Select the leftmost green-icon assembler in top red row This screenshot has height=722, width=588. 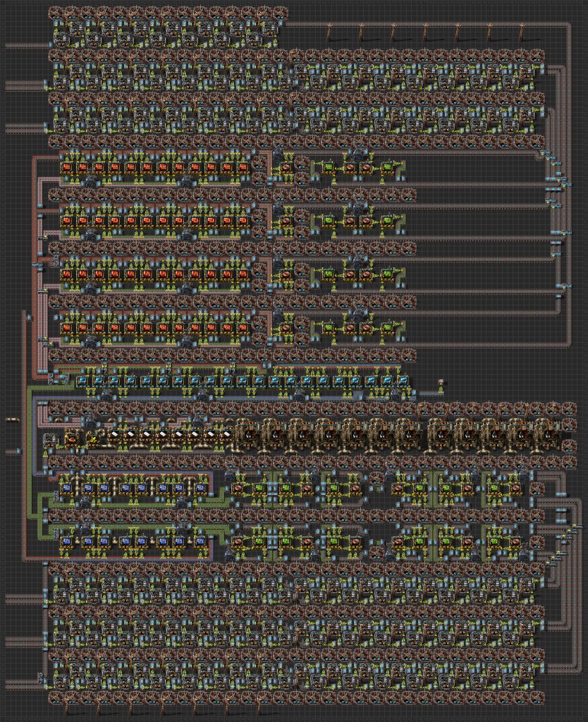point(328,167)
